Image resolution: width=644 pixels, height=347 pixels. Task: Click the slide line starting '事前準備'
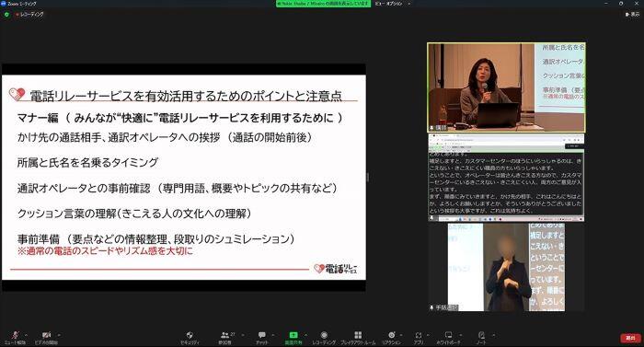click(x=156, y=239)
